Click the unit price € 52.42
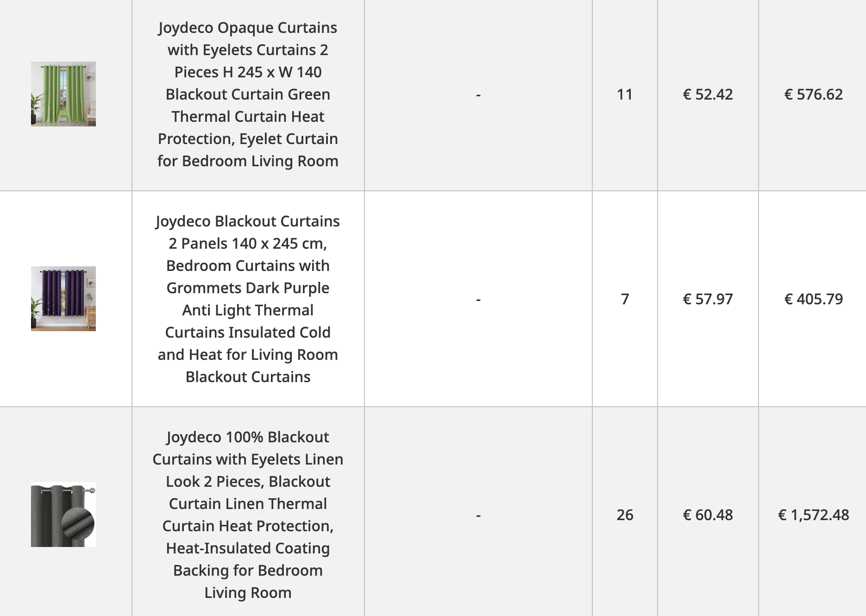866x616 pixels. click(x=708, y=94)
